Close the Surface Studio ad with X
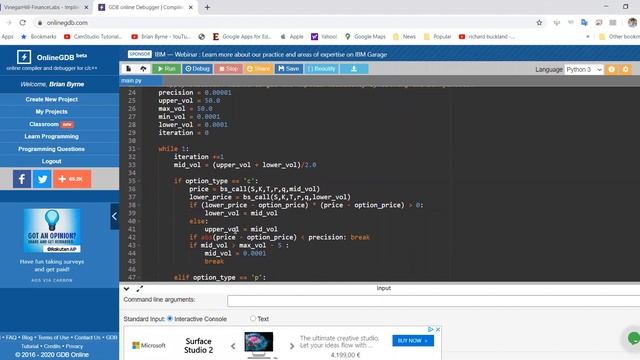640x360 pixels. tap(438, 329)
